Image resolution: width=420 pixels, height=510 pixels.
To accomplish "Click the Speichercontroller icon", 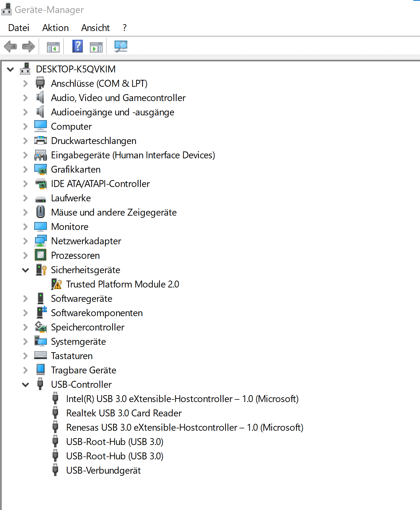I will (x=41, y=327).
